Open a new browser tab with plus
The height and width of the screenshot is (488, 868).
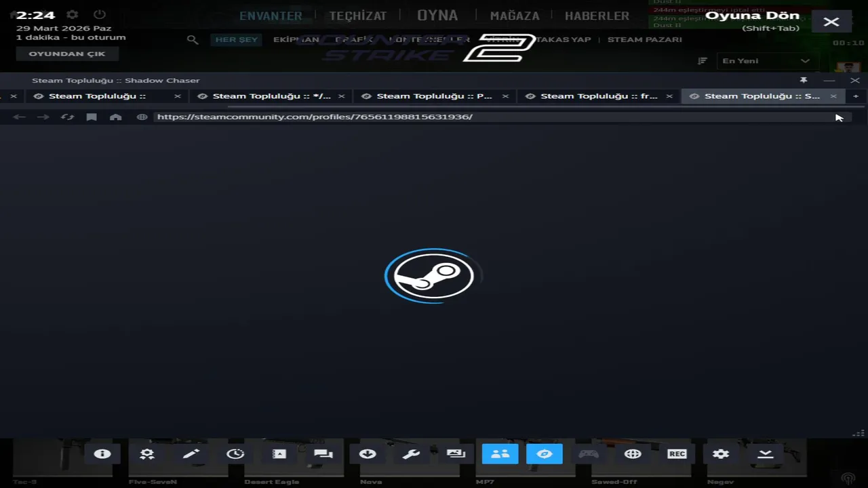pyautogui.click(x=856, y=96)
